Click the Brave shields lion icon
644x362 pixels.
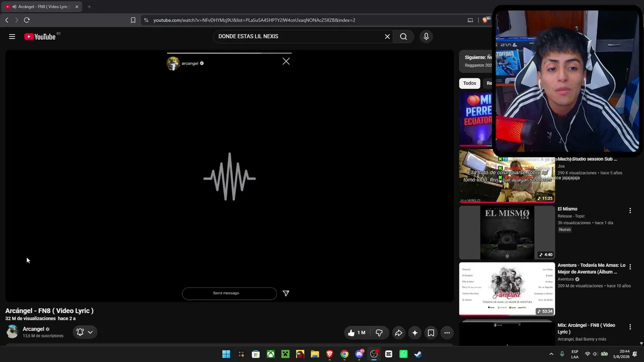[x=485, y=20]
